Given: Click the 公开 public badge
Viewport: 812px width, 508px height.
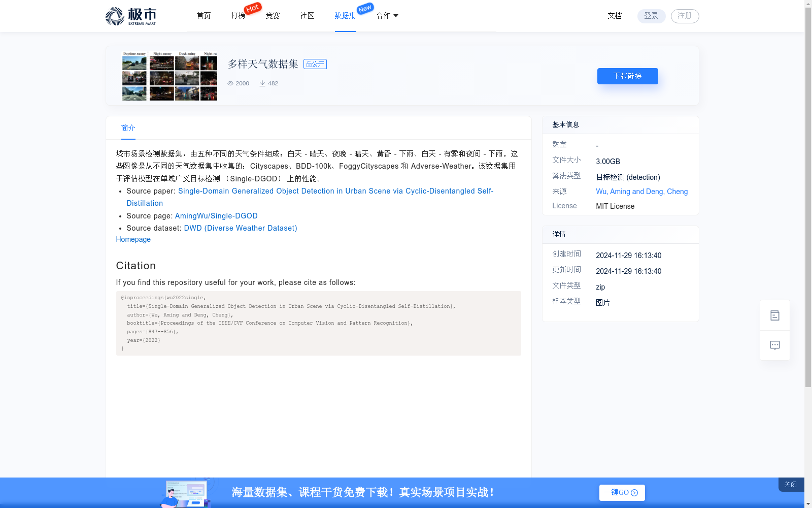Looking at the screenshot, I should pos(315,64).
